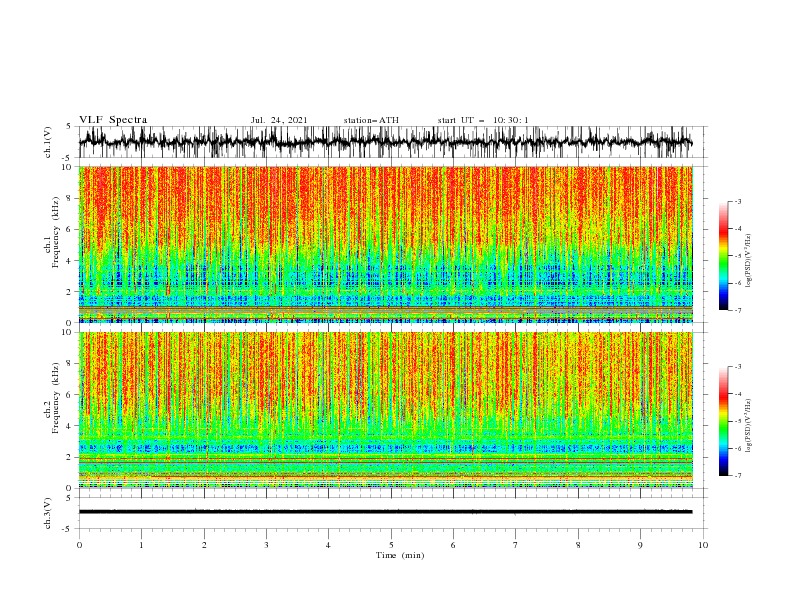Click time axis tick label "6"
The width and height of the screenshot is (792, 612).
click(453, 545)
